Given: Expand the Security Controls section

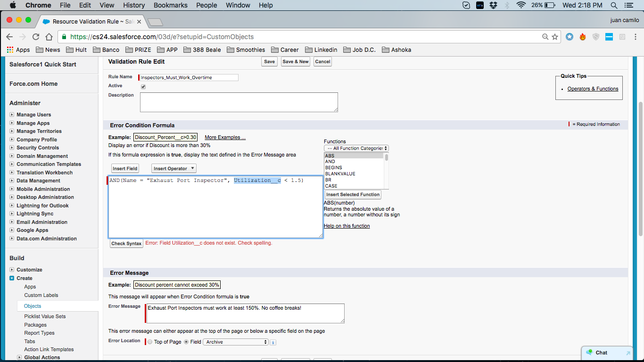Looking at the screenshot, I should click(12, 148).
